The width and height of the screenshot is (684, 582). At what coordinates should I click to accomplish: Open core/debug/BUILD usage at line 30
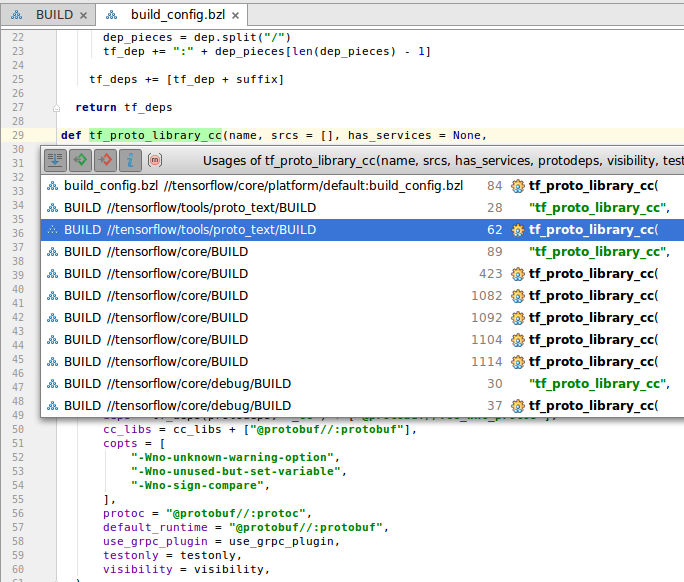[x=362, y=384]
